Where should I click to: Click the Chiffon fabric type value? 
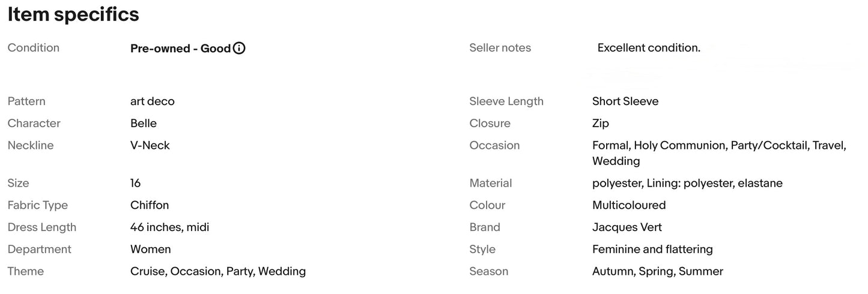150,205
